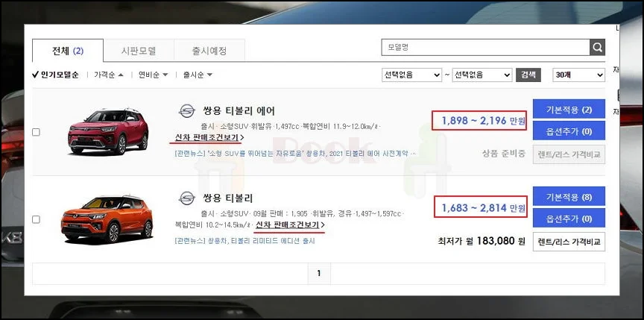Open 티볼리 에어 related news link
644x320 pixels.
click(x=295, y=153)
